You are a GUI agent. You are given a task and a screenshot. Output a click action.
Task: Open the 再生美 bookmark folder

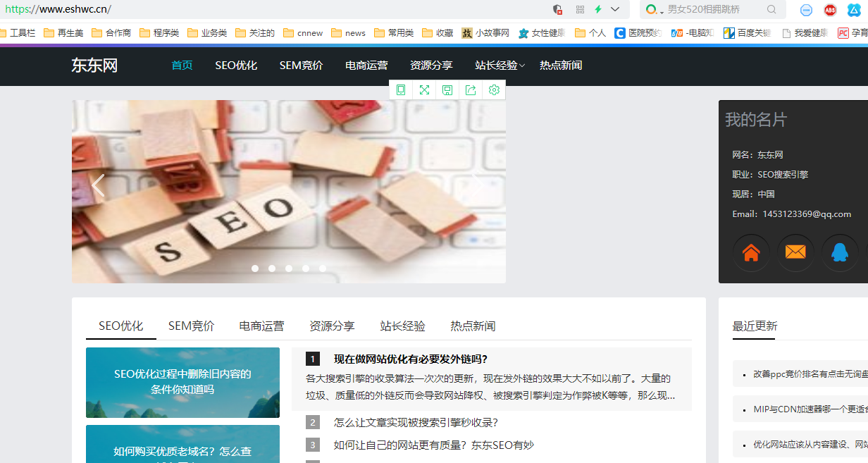coord(63,33)
